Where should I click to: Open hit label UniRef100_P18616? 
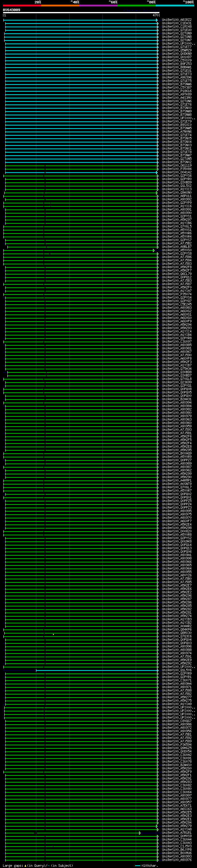coord(177,91)
